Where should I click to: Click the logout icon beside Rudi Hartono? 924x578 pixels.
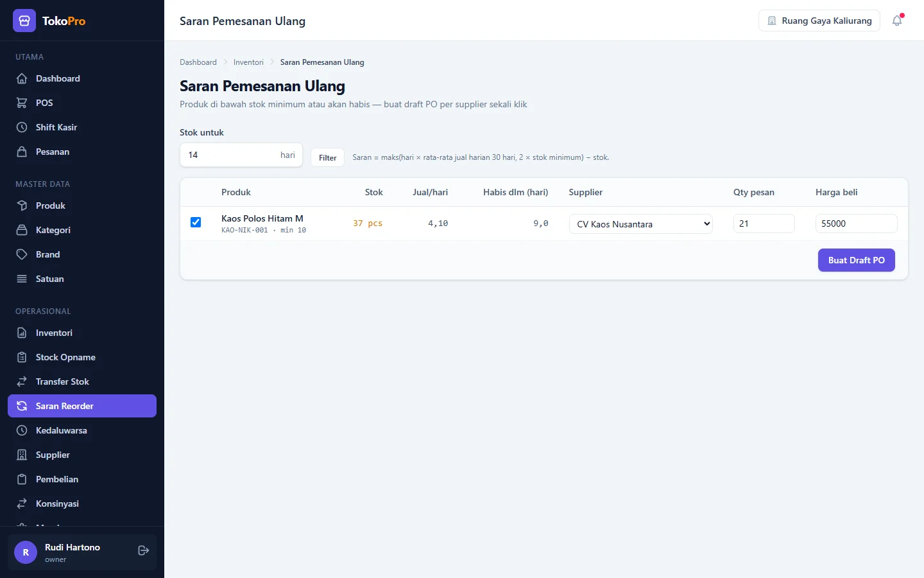pos(144,550)
